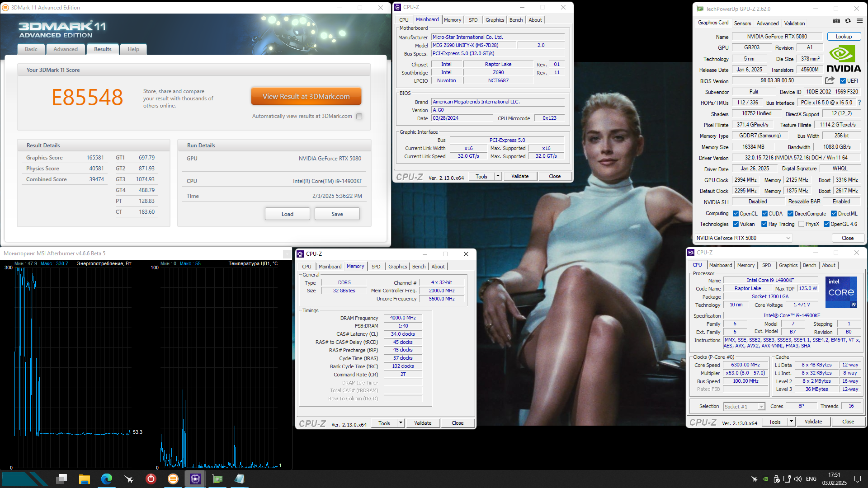Click the E85548 score text

click(x=87, y=98)
